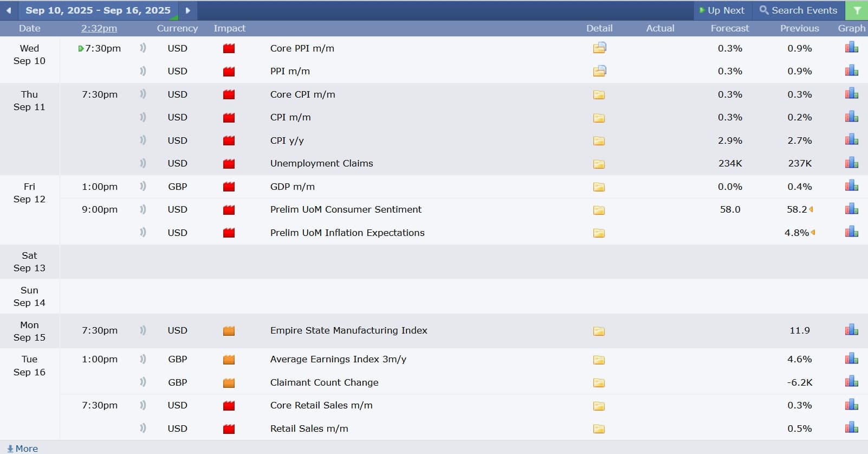868x454 pixels.
Task: Show graph for Average Earnings Index 3m/y
Action: point(852,359)
